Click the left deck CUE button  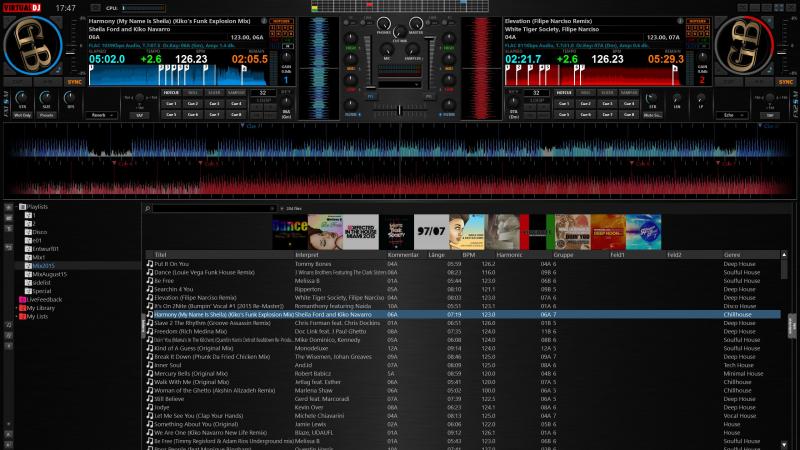(x=18, y=82)
